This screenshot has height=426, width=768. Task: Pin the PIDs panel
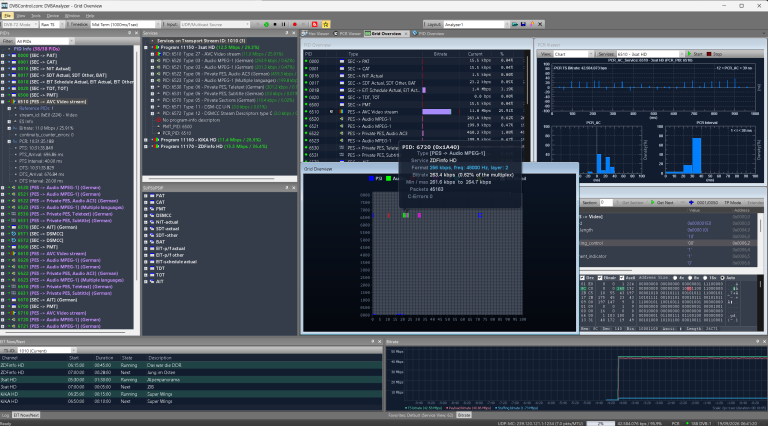(130, 33)
